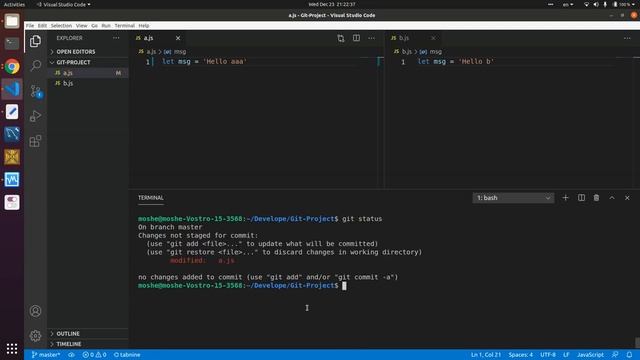Close the a.js editor tab
This screenshot has height=360, width=640.
coord(178,38)
